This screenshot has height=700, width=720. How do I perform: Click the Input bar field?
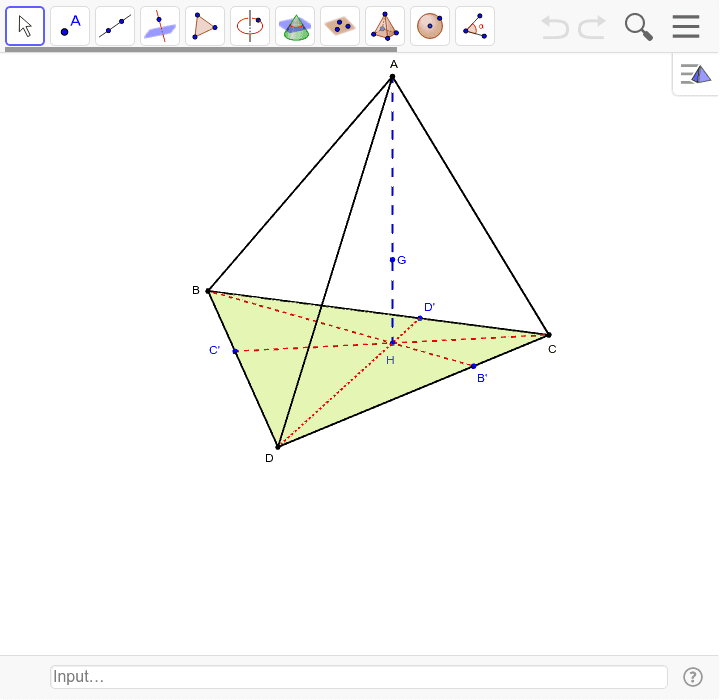click(359, 677)
